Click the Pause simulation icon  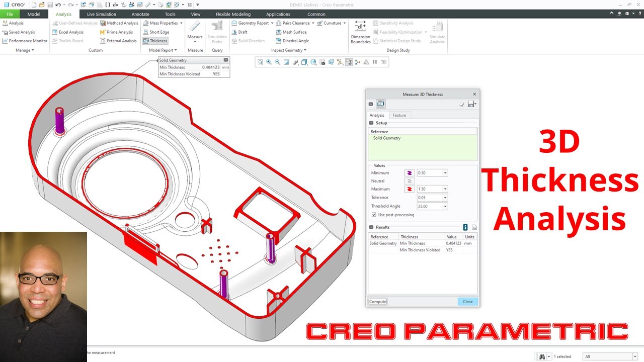[375, 62]
